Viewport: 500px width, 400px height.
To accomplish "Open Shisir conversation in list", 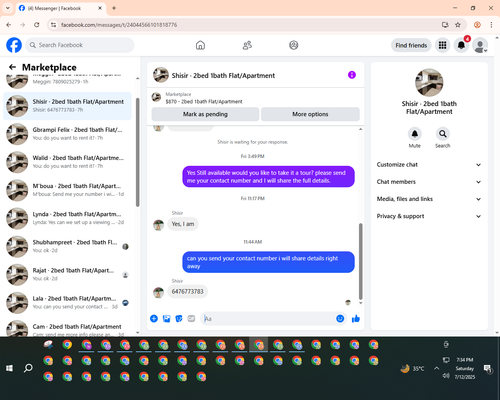I will coord(67,106).
